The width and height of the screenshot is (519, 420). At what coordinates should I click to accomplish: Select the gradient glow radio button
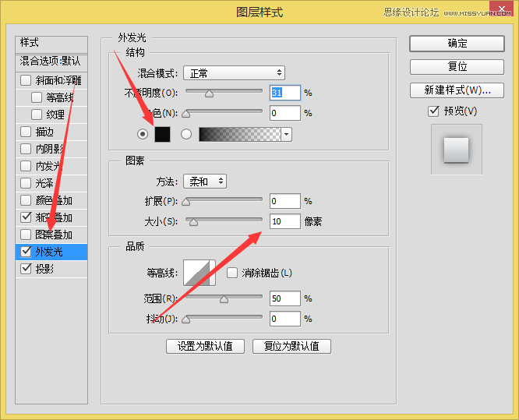(186, 134)
